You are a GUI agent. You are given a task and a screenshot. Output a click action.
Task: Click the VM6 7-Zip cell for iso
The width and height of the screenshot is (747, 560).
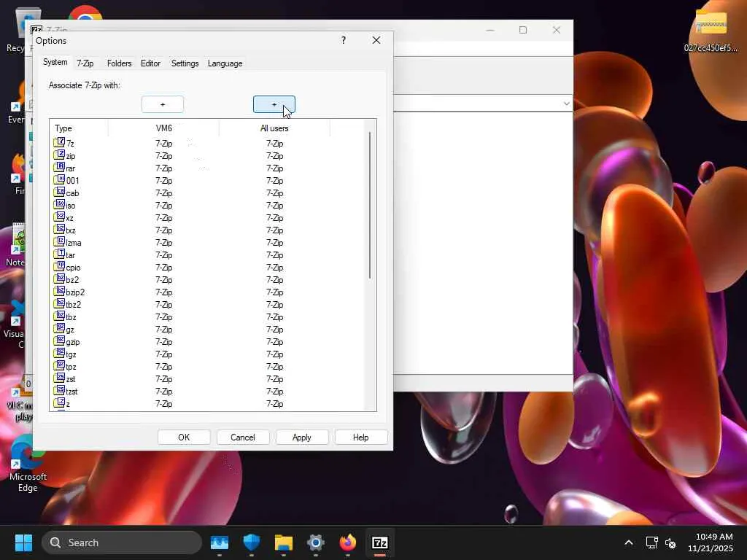[x=164, y=205]
